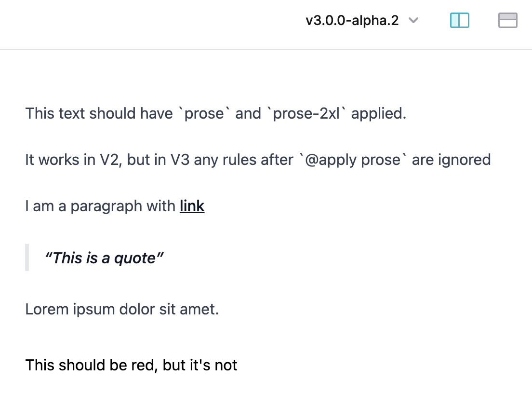This screenshot has height=408, width=532.
Task: Click the highlighted vertical panes view icon
Action: click(459, 20)
